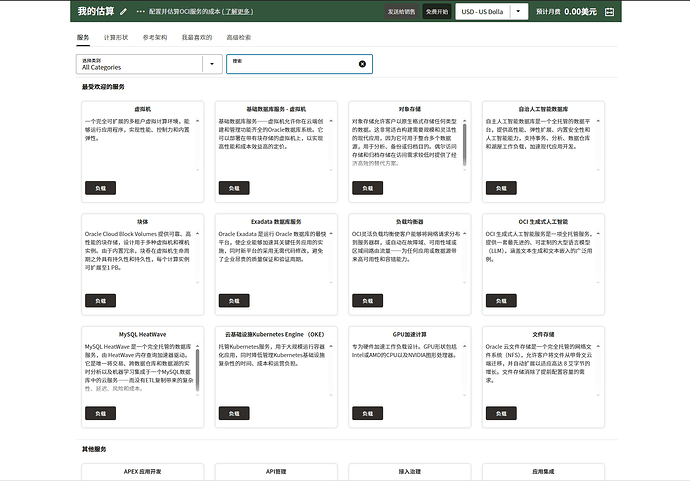Screen dimensions: 690x481
Task: Clear the search field with X icon
Action: point(362,64)
